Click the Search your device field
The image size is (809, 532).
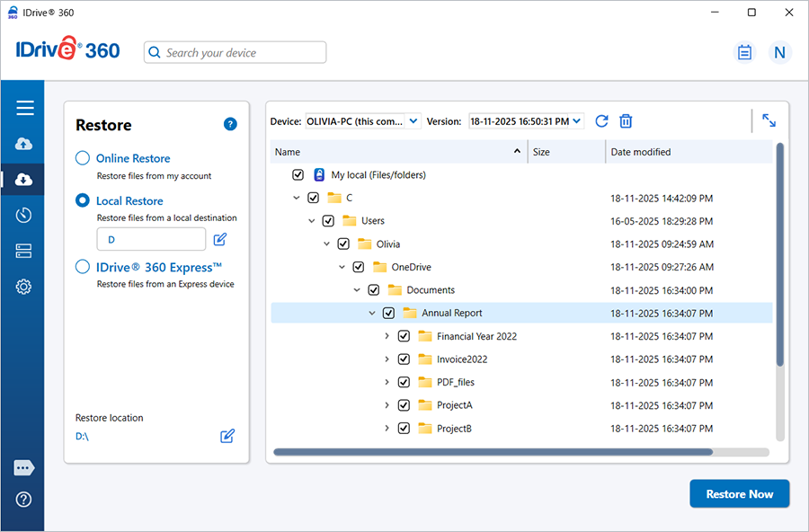click(236, 53)
